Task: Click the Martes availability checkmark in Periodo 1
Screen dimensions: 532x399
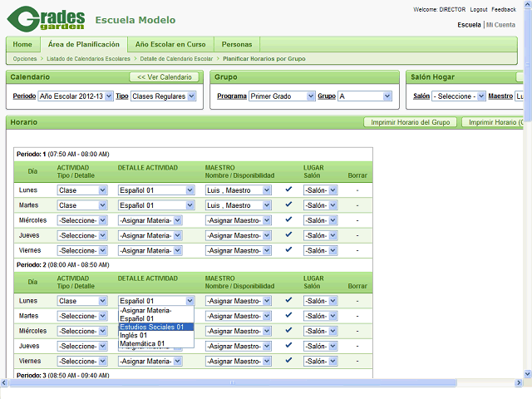Action: [288, 204]
